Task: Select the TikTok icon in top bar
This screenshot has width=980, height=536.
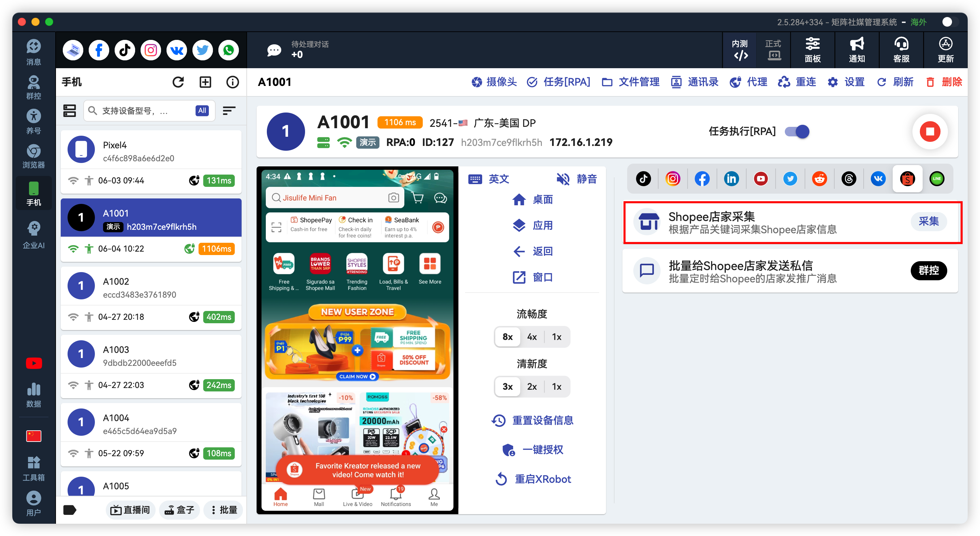Action: tap(125, 50)
